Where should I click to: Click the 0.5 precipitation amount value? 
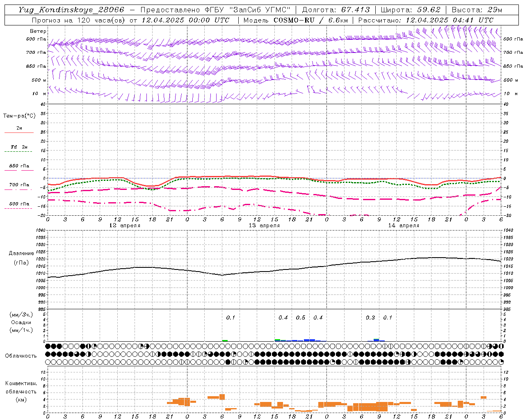pos(301,317)
